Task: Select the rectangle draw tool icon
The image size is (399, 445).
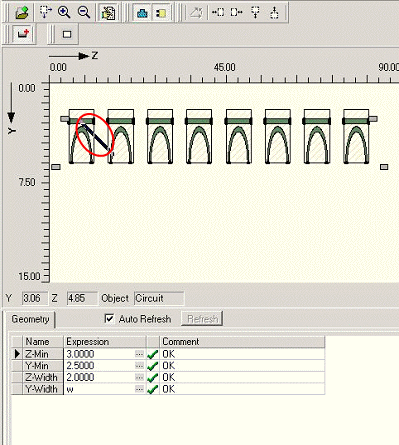Action: [67, 34]
